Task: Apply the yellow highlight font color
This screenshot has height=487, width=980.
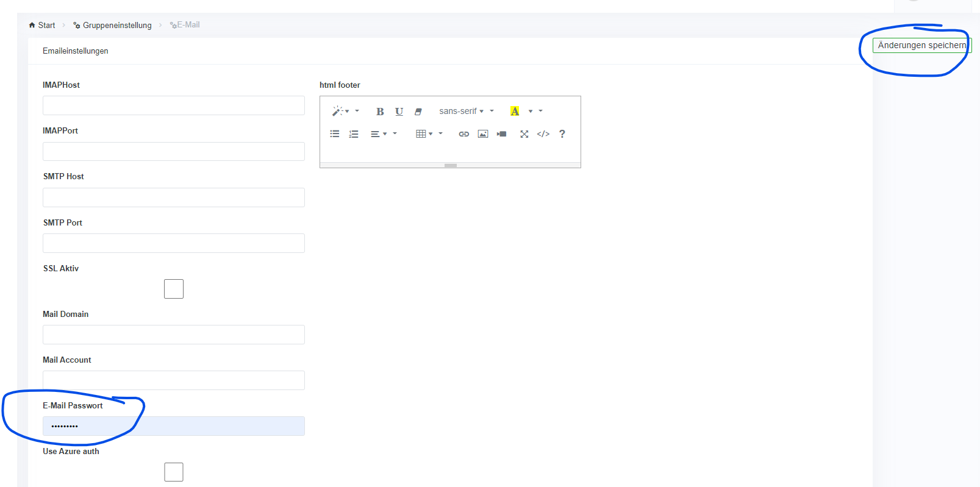Action: 515,112
